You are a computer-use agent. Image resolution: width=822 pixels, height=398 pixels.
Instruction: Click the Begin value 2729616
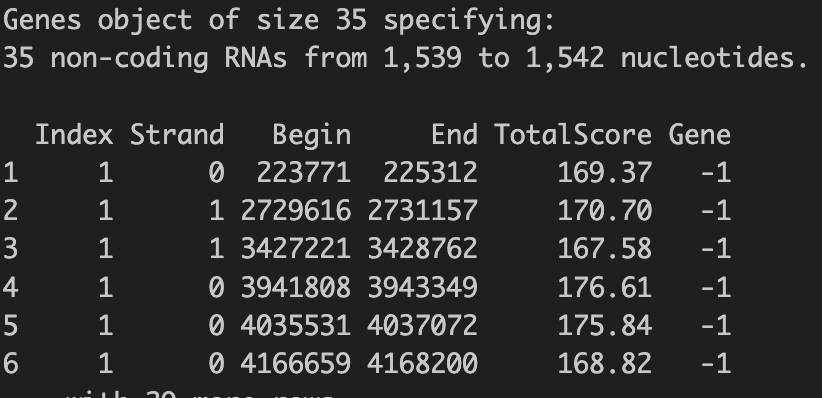(296, 211)
